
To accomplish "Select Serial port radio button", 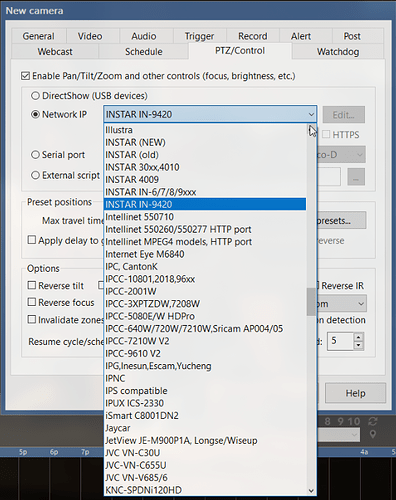I will [x=35, y=155].
